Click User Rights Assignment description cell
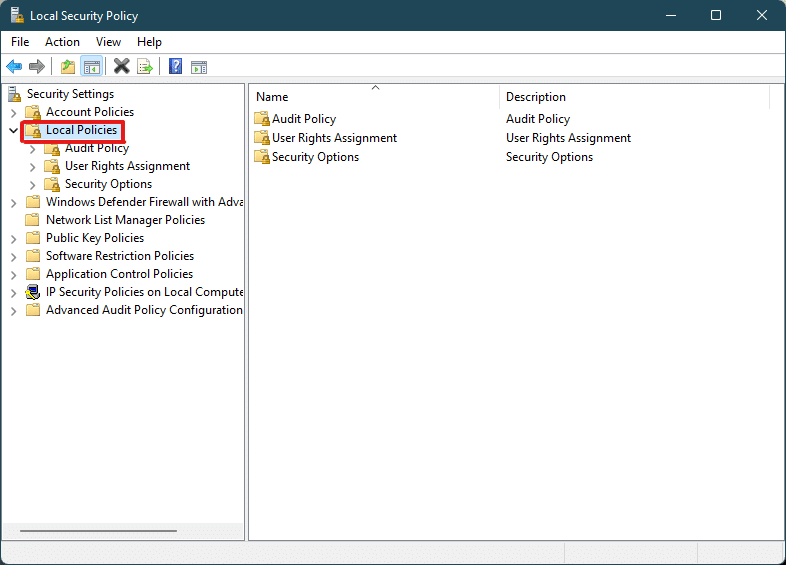786x565 pixels. 568,138
